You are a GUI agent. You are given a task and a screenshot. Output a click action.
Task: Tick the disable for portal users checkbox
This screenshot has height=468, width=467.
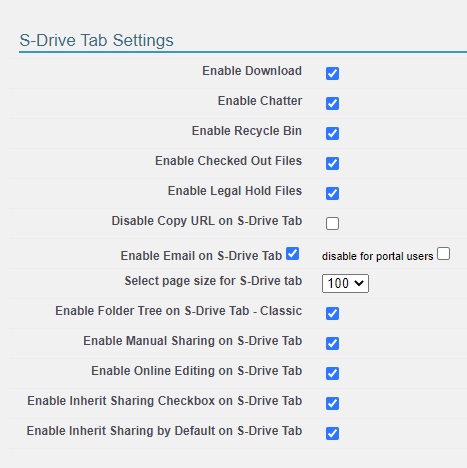point(443,254)
